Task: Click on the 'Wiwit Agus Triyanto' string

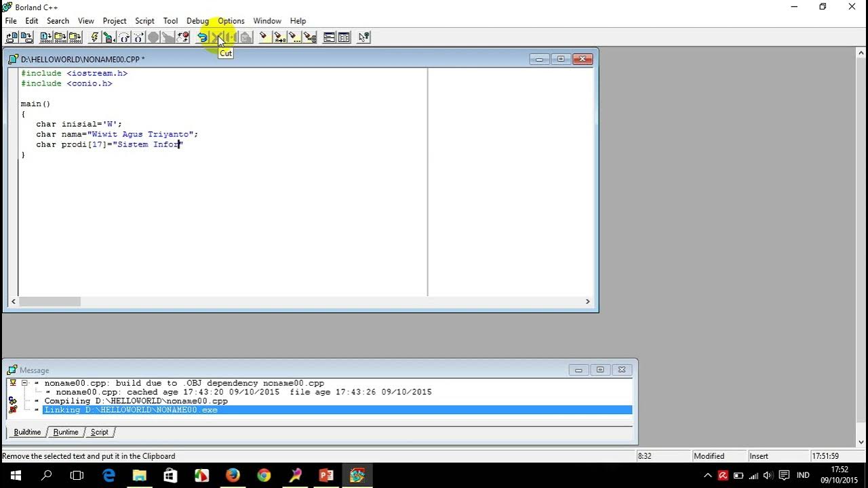Action: (140, 134)
